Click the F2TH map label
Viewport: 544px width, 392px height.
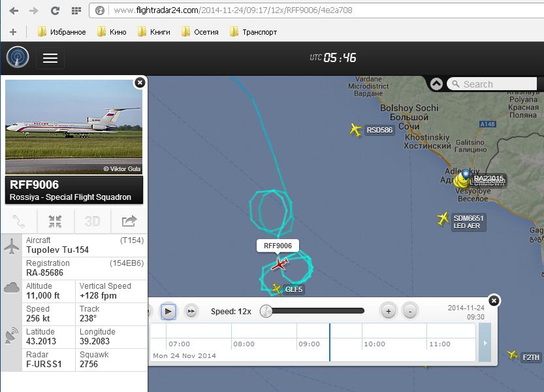coord(531,357)
